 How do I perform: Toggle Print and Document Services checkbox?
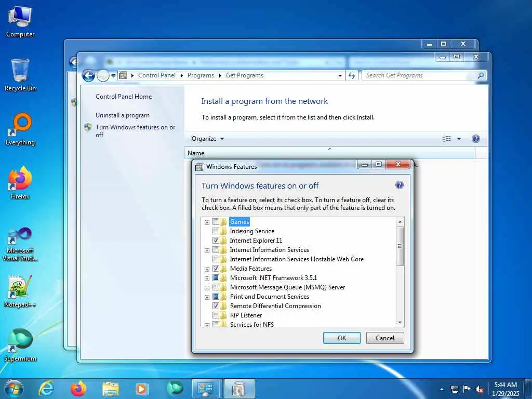(216, 296)
